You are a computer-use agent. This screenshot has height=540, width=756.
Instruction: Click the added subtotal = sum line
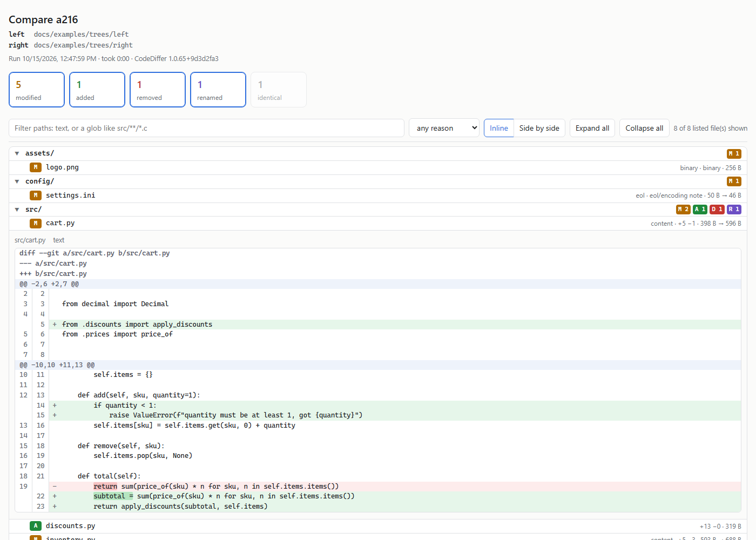tap(378, 496)
